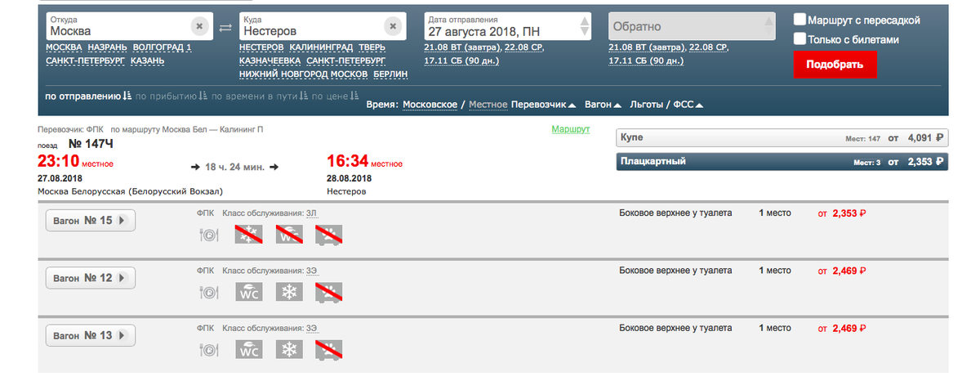Sort results по времени в пути
The image size is (980, 381).
(258, 96)
